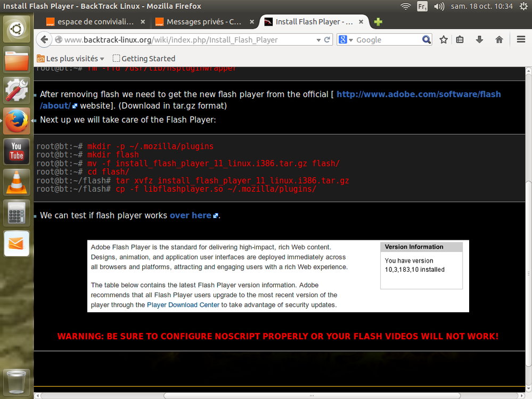
Task: Click scrollbar up arrow
Action: click(528, 70)
